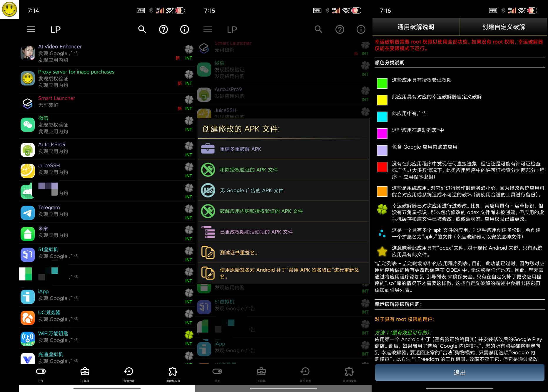Tap the green clover icon in the color legend
Image resolution: width=548 pixels, height=392 pixels.
382,209
